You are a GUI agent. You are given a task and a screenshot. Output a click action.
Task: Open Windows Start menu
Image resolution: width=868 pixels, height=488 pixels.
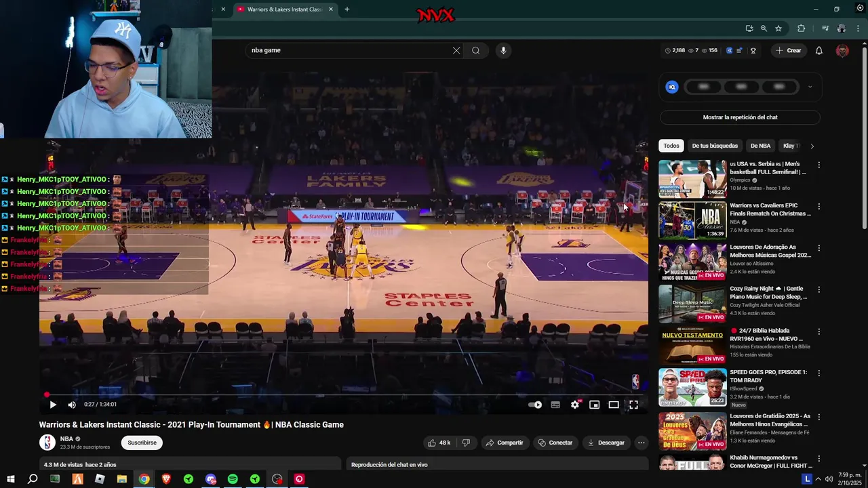[x=11, y=479]
